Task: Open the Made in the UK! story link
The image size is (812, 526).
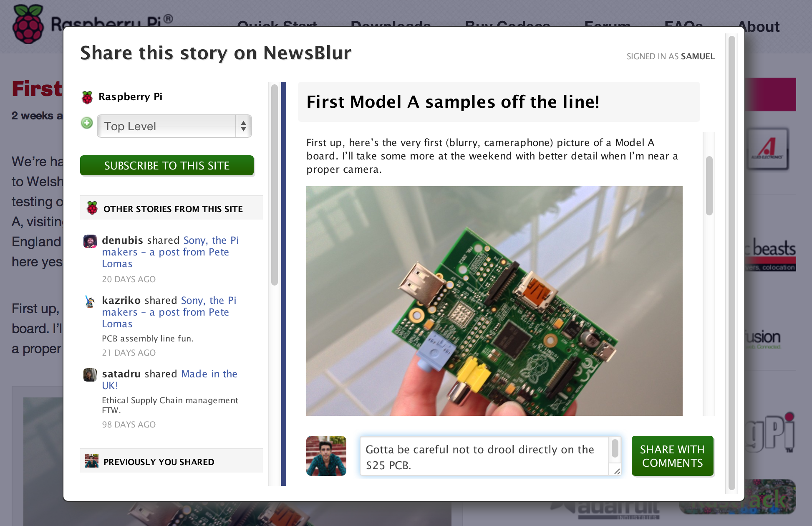Action: [169, 379]
